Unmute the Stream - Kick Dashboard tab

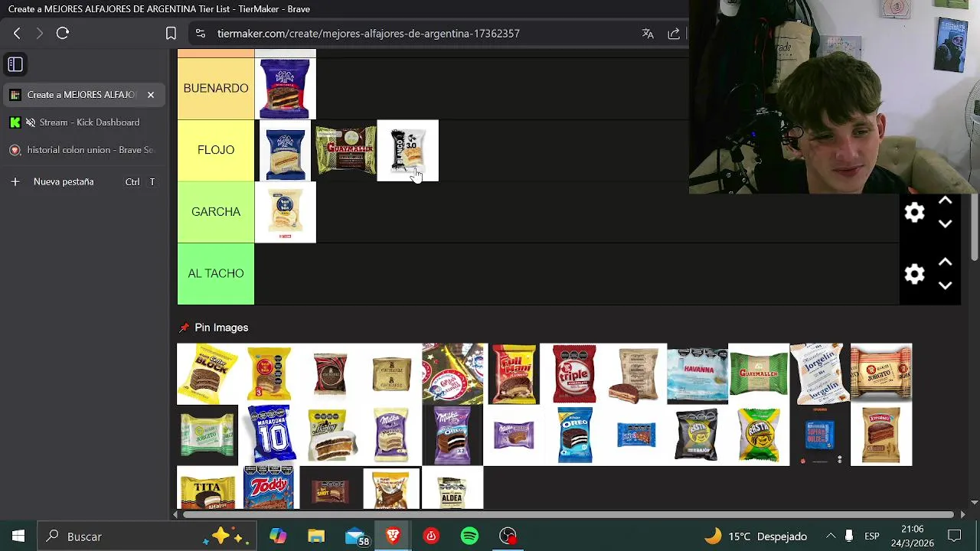(x=31, y=122)
